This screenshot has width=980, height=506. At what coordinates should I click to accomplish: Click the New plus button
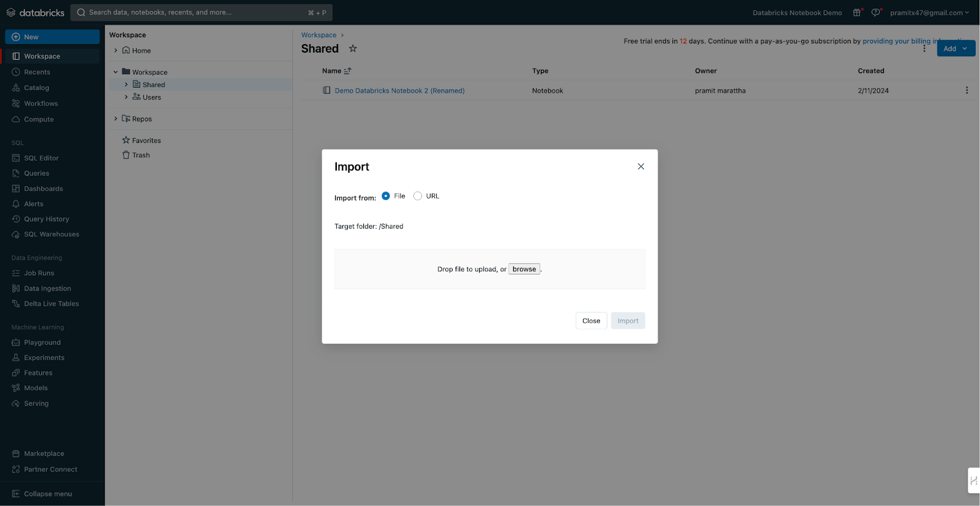click(x=52, y=37)
